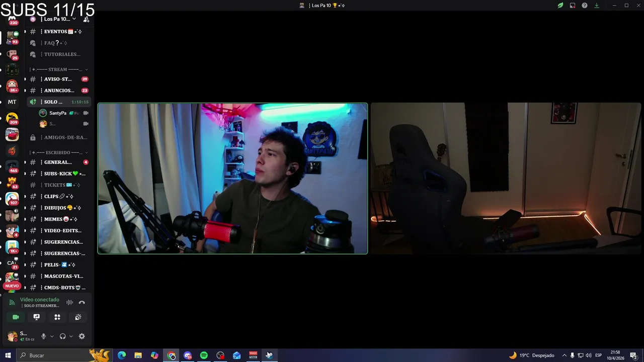Open the soundboard button

click(78, 317)
